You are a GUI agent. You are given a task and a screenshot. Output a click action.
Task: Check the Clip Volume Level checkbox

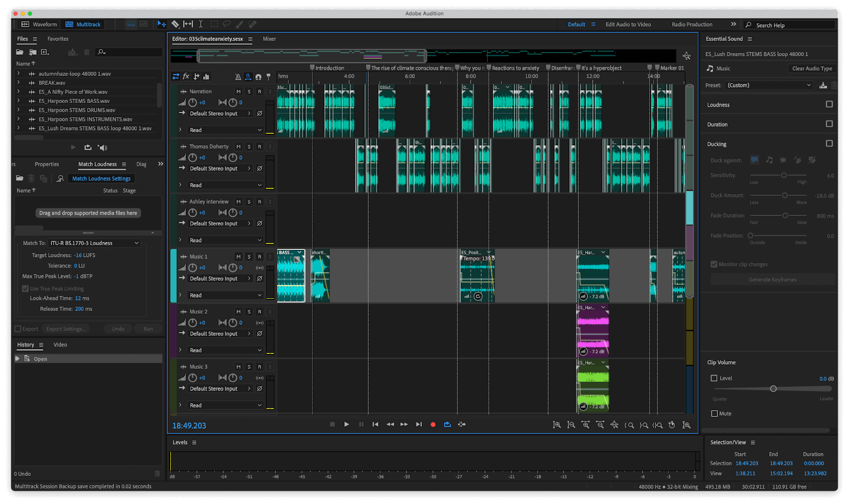(714, 378)
